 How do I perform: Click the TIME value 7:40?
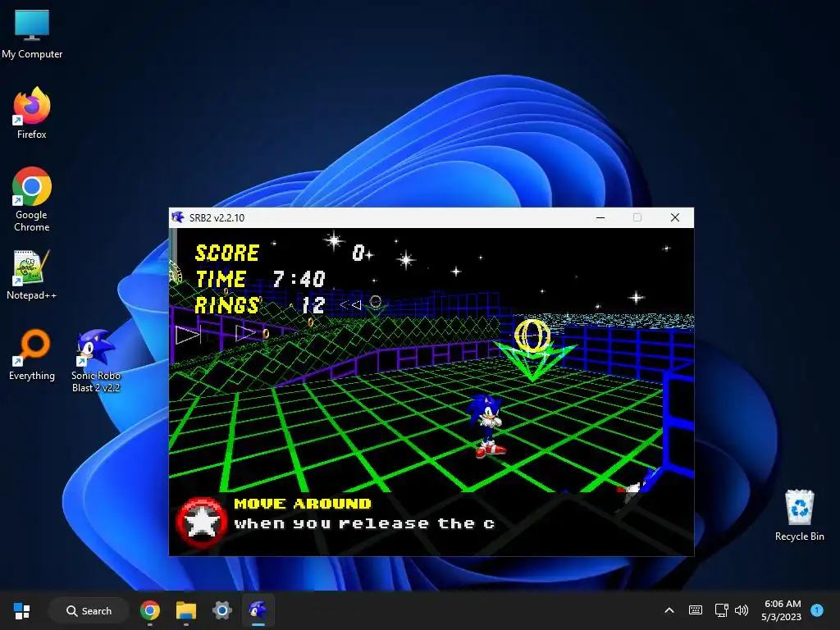299,279
